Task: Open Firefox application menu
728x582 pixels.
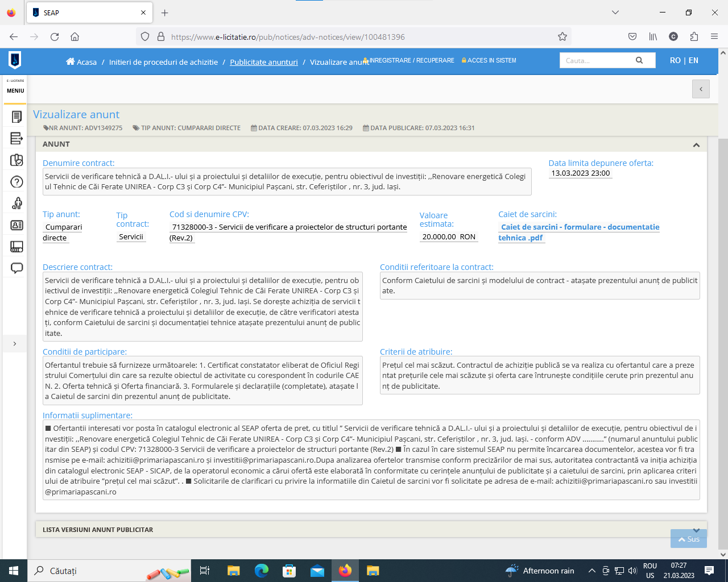Action: [714, 36]
